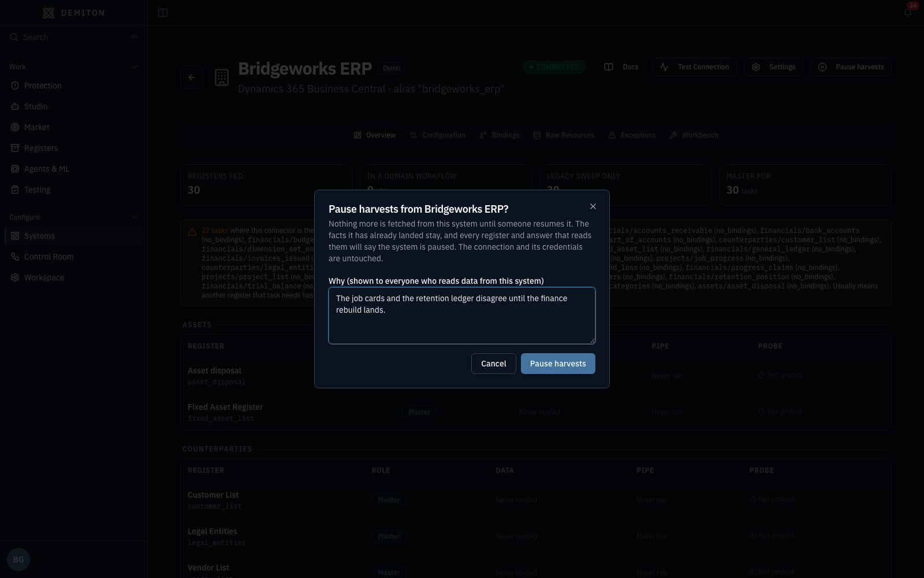The height and width of the screenshot is (578, 924).
Task: Click the Workspace gear icon
Action: [15, 277]
